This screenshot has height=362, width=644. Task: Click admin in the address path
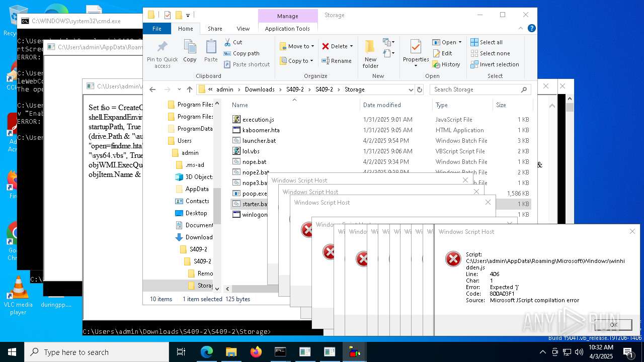tap(225, 89)
